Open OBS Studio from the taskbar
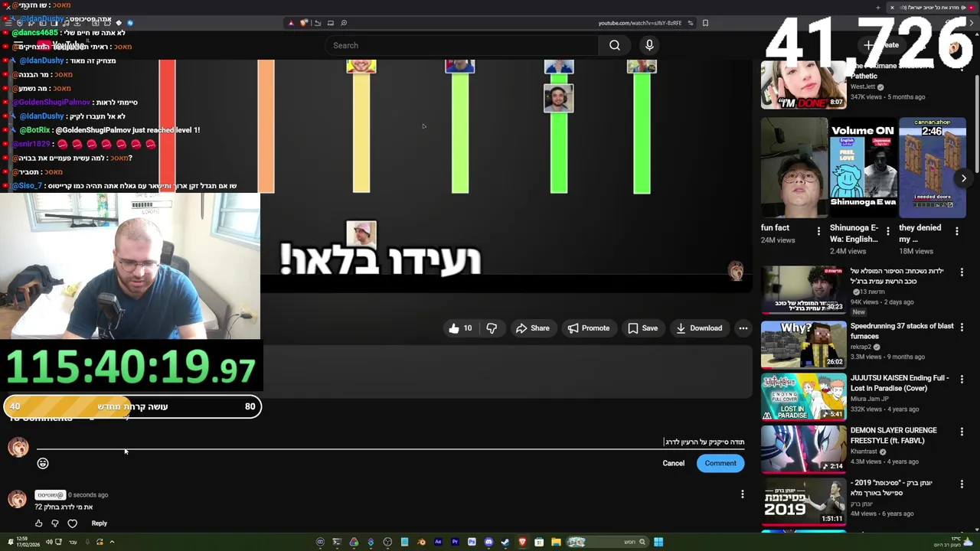Screen dimensions: 980x551 (x=387, y=542)
